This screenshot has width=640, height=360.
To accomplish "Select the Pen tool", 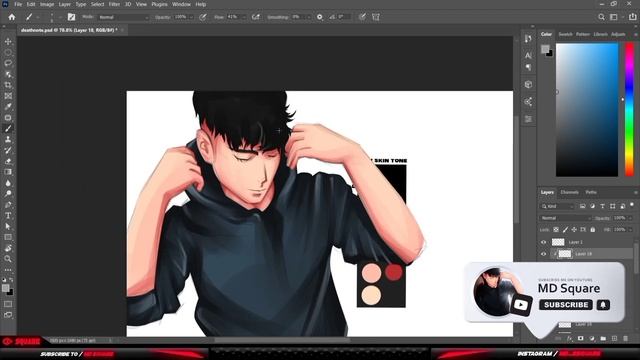I will point(8,204).
